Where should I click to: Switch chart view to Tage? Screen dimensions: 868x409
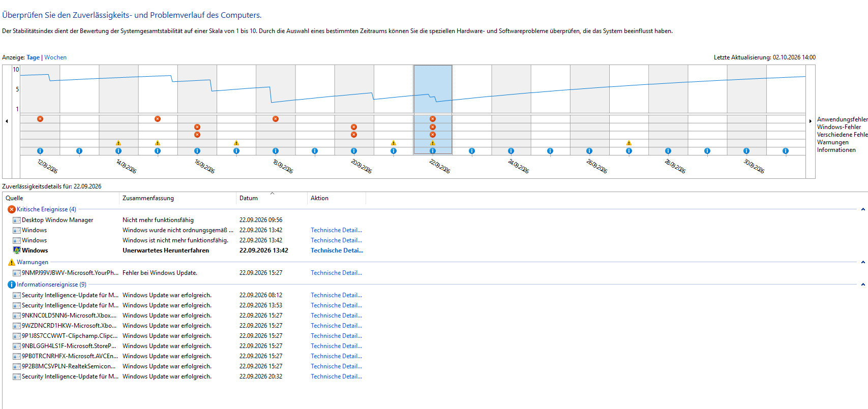33,57
